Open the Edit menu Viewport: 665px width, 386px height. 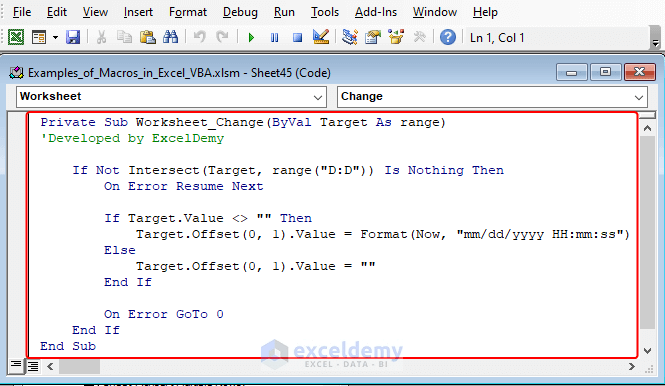tap(57, 12)
